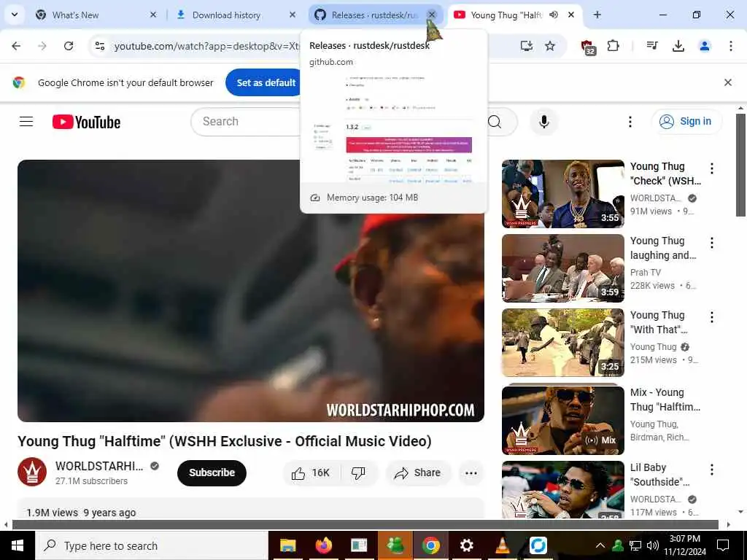Open the Windows Start menu
The image size is (747, 560).
pos(18,545)
